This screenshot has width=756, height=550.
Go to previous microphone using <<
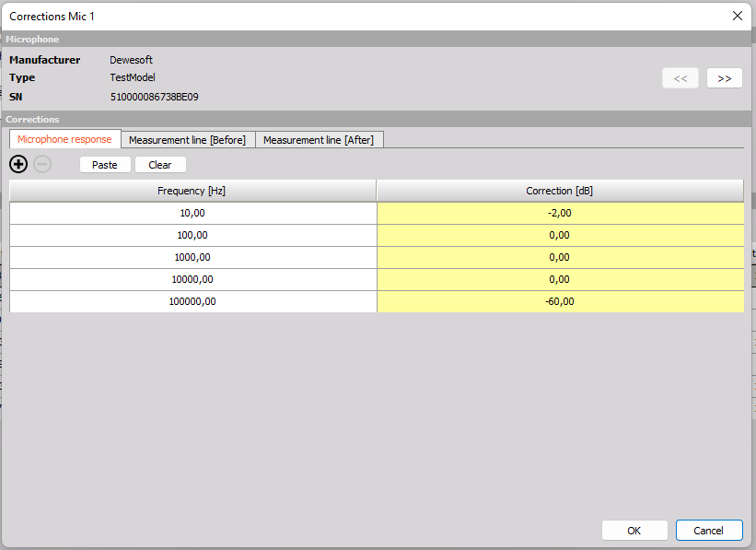[x=680, y=77]
